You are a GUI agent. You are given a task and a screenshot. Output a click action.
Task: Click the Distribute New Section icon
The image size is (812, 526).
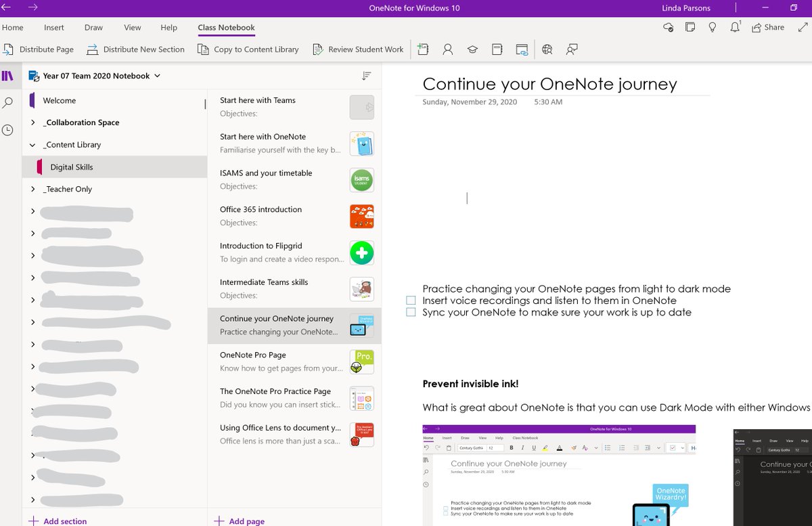pyautogui.click(x=92, y=49)
